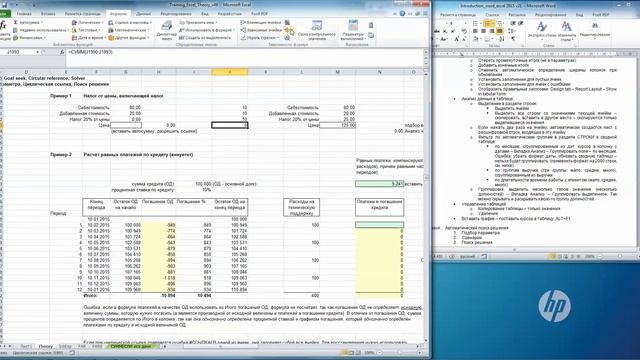Open the Watch Window
Screen dimensions: 640x360
(x=317, y=30)
